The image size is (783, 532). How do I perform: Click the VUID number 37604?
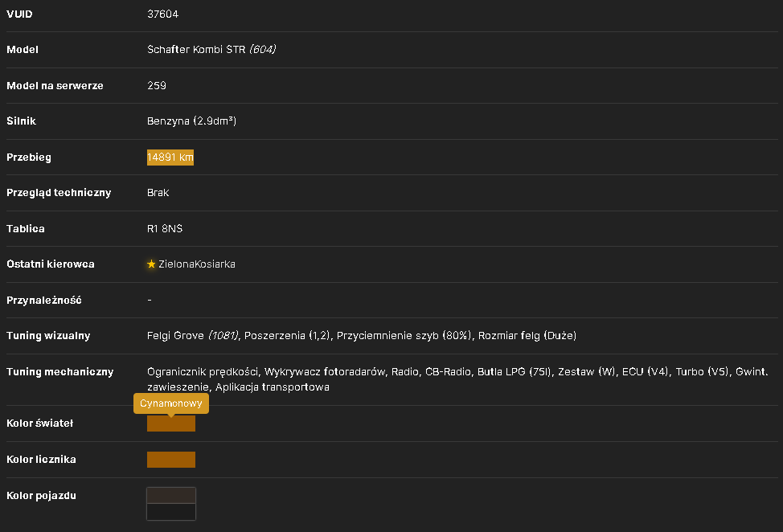tap(163, 14)
